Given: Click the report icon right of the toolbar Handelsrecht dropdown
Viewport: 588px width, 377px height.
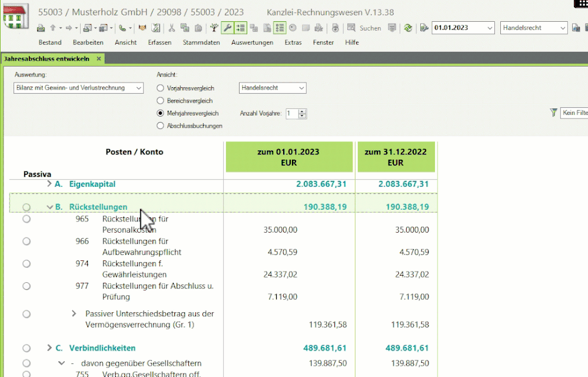Looking at the screenshot, I should click(576, 28).
